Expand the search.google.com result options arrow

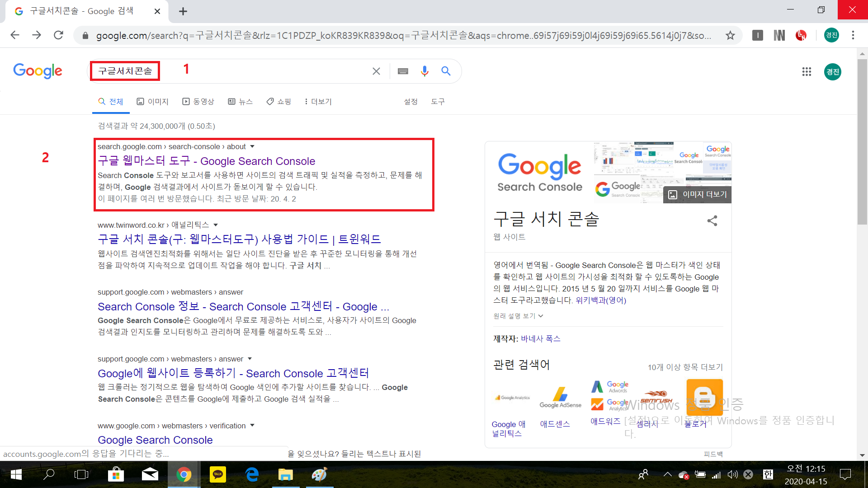pos(252,146)
